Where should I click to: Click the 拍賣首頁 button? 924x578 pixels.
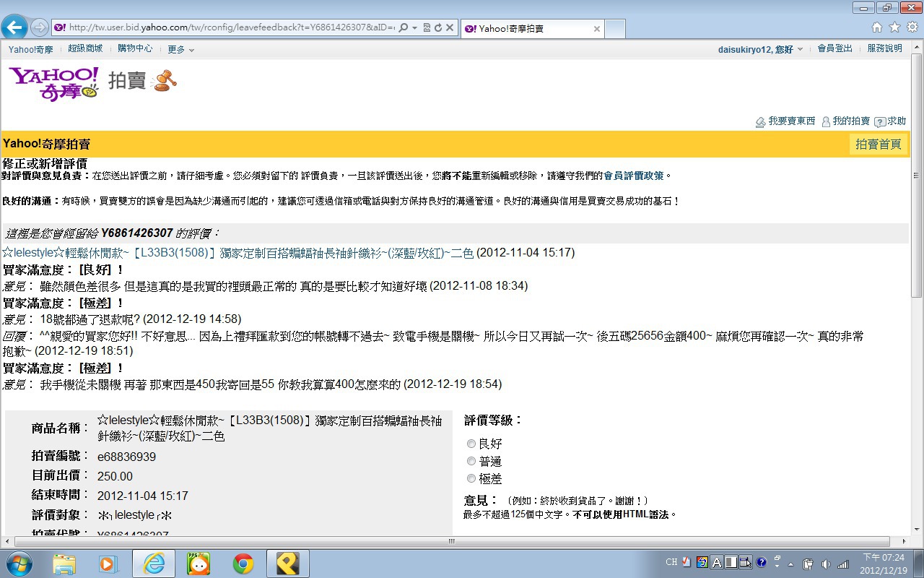(x=878, y=144)
